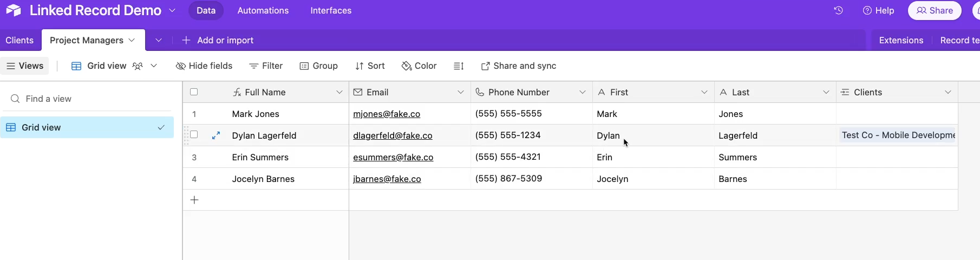
Task: Open Linked Record Demo base name dropdown
Action: (x=172, y=10)
